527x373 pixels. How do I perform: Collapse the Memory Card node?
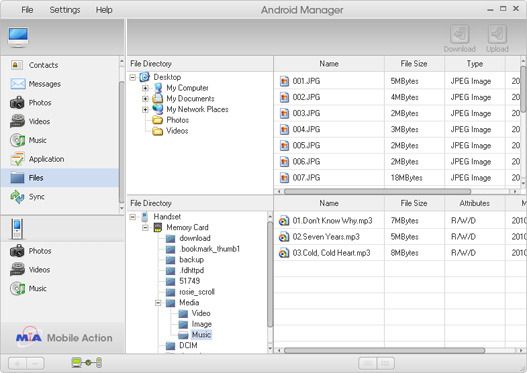[x=145, y=227]
